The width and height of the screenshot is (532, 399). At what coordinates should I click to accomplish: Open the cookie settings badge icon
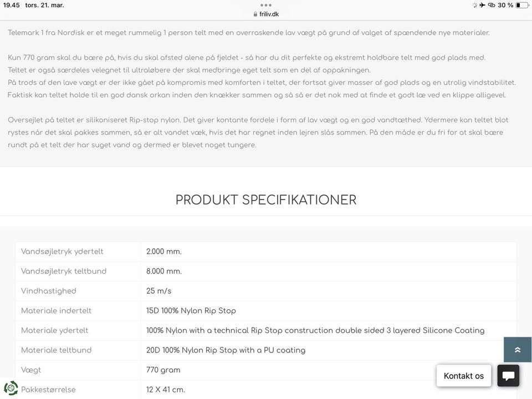[11, 387]
